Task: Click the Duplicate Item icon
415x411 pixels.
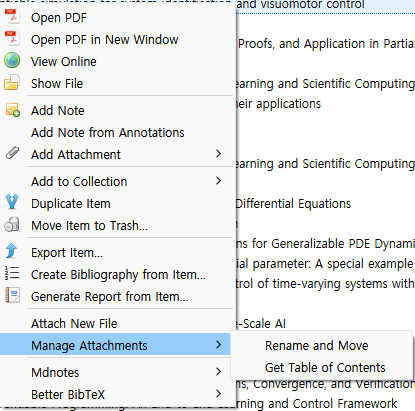Action: coord(12,202)
